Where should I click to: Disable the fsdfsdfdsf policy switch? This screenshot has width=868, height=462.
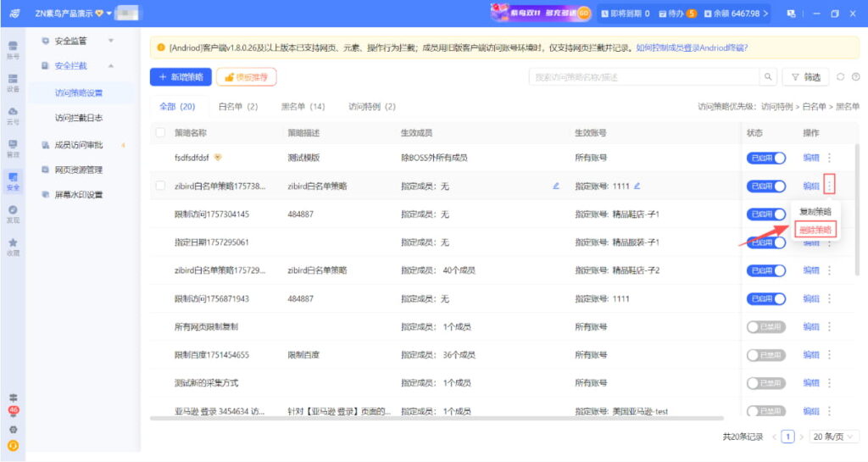pos(766,158)
